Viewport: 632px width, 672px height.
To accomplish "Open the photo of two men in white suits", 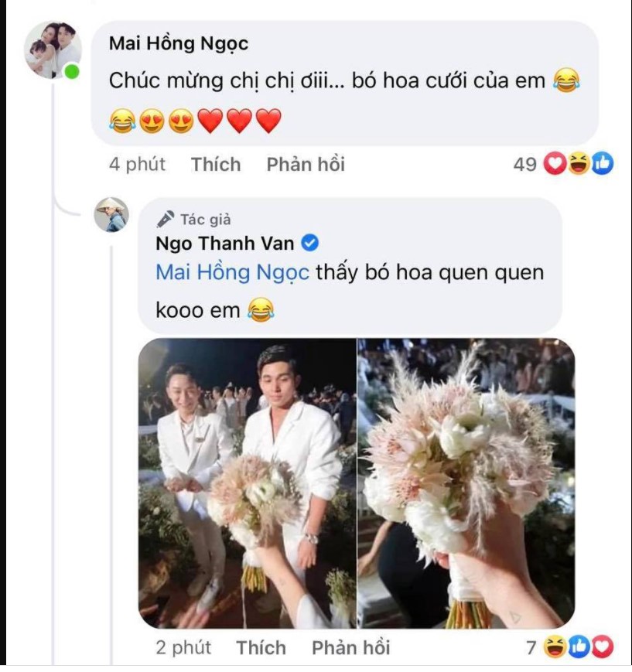I will coord(248,483).
